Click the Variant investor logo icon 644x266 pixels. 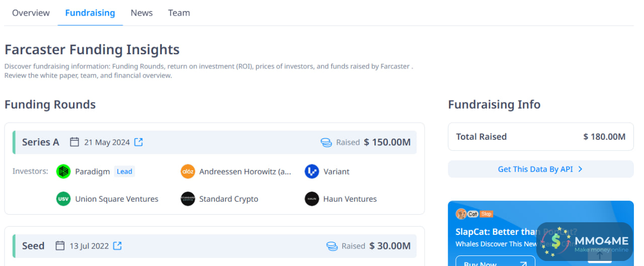click(x=312, y=171)
